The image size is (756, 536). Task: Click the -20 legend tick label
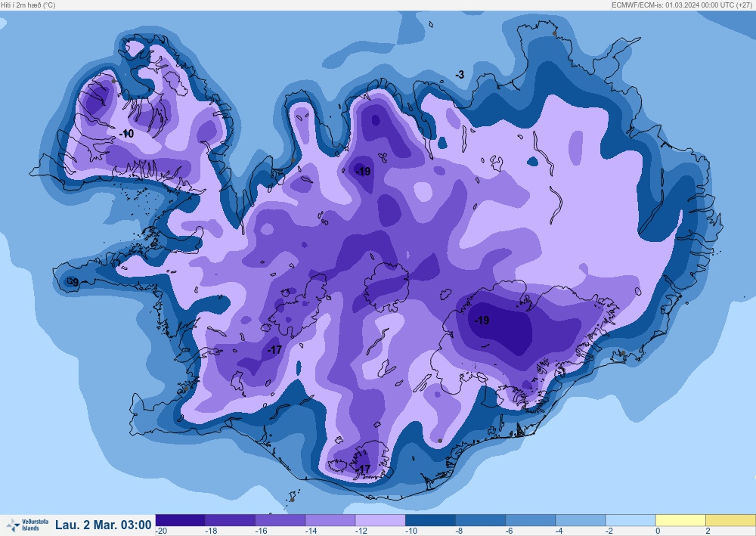[162, 531]
